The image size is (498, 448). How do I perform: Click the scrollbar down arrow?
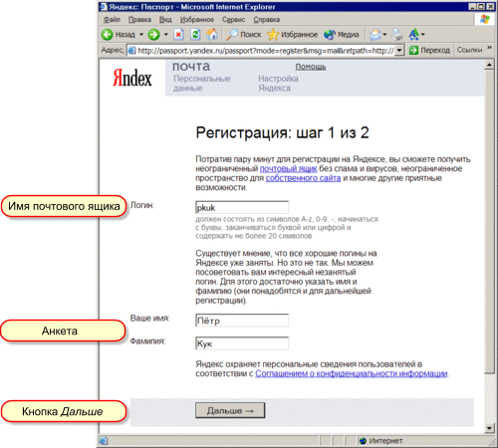[x=489, y=428]
